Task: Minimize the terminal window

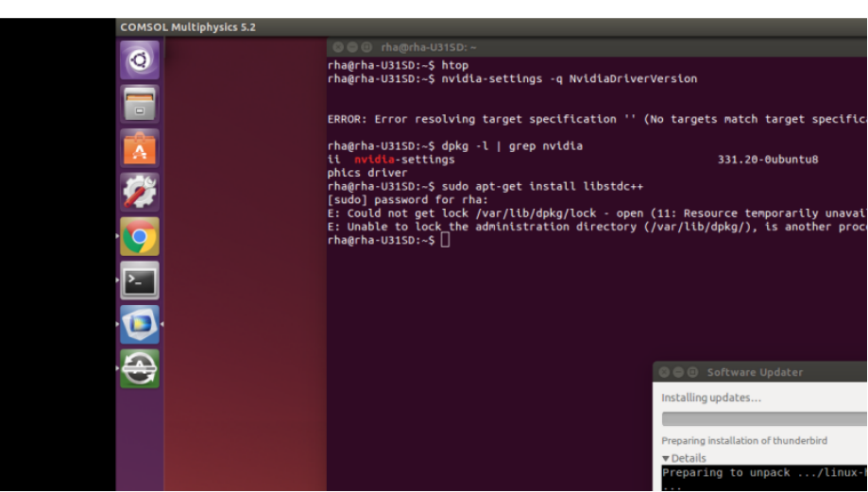Action: [352, 47]
